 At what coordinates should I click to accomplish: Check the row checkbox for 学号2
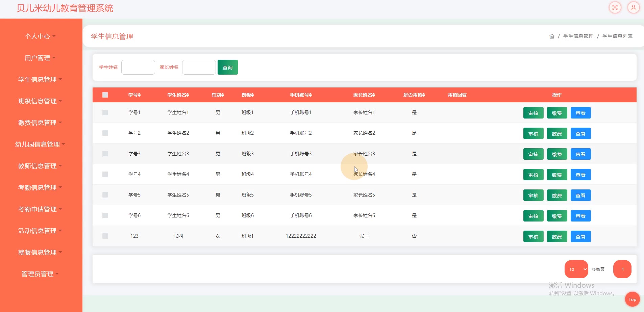click(x=105, y=133)
